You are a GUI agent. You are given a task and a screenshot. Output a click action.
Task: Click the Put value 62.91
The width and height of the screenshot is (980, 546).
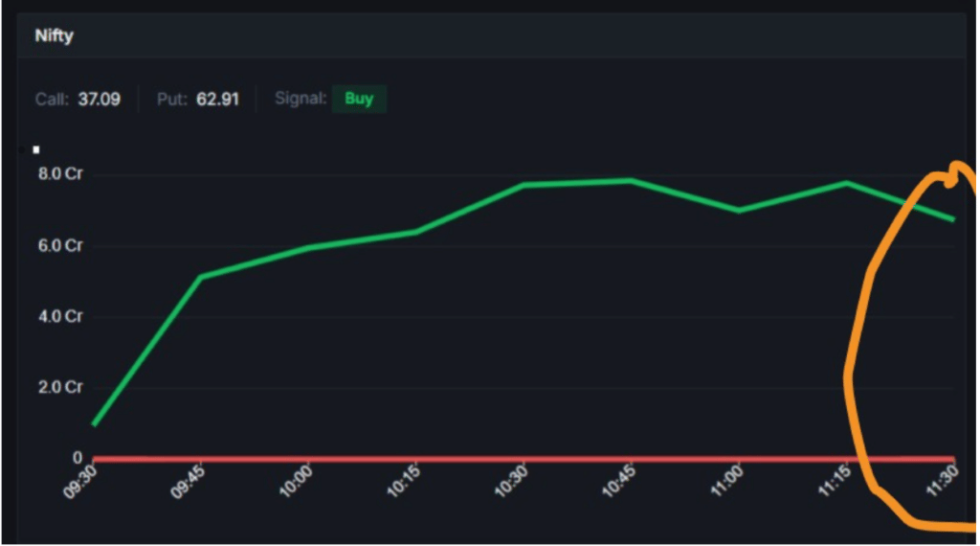217,99
